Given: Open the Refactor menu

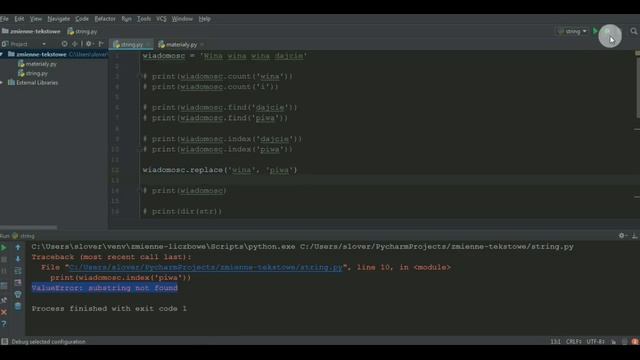Looking at the screenshot, I should (105, 19).
